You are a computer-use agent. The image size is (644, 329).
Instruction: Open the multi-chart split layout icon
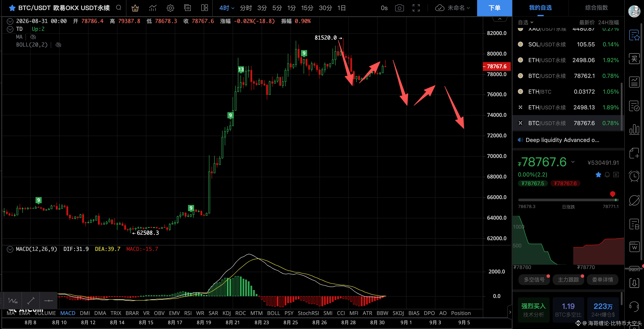tap(205, 8)
